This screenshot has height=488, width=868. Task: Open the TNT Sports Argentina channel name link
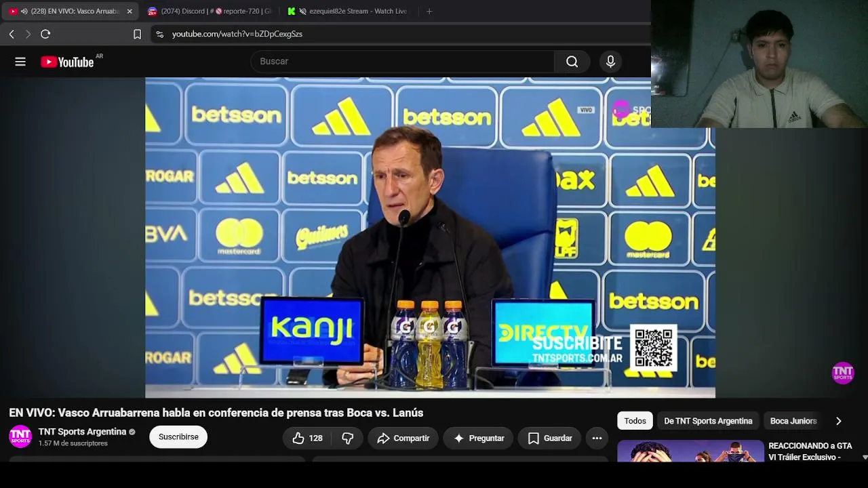point(83,432)
